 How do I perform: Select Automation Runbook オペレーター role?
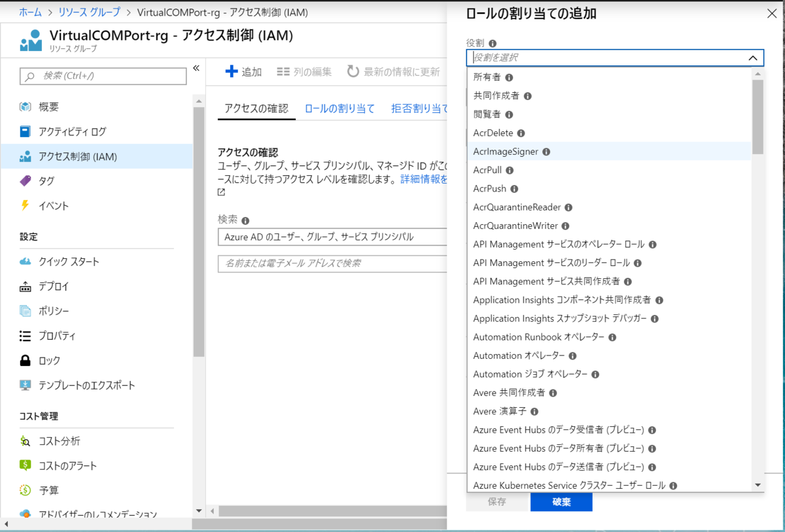pos(609,337)
